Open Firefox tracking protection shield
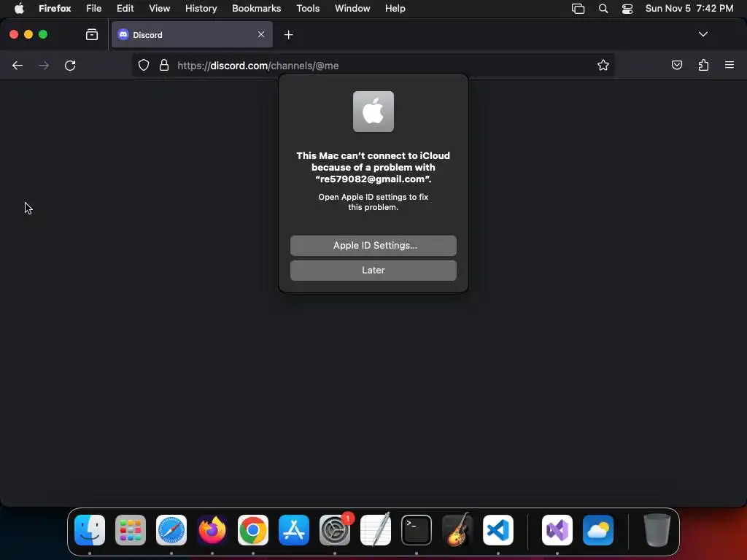Viewport: 747px width, 560px height. 144,66
